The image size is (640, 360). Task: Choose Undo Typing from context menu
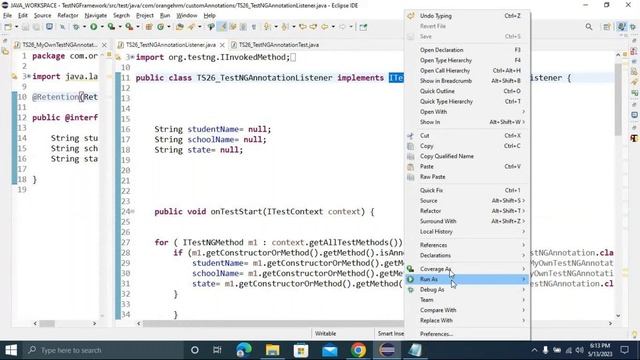pyautogui.click(x=467, y=16)
